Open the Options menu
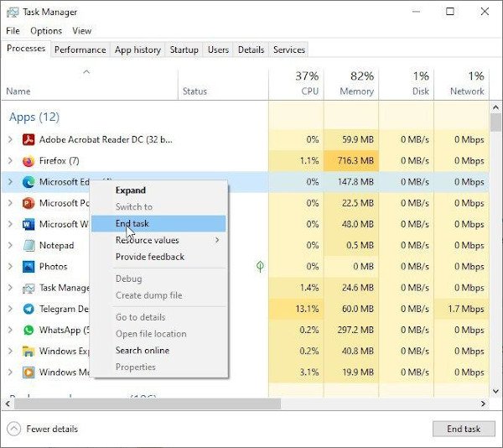503x448 pixels. 46,31
